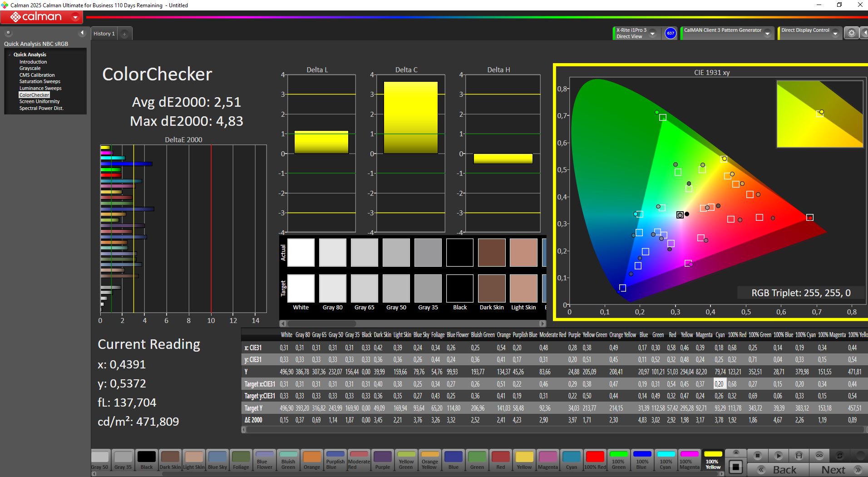Open the Calman main menu dropdown

click(75, 17)
